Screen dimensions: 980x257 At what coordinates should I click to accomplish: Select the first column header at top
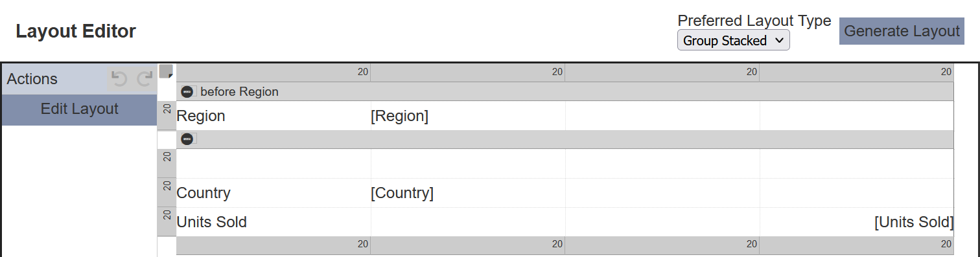tap(273, 73)
